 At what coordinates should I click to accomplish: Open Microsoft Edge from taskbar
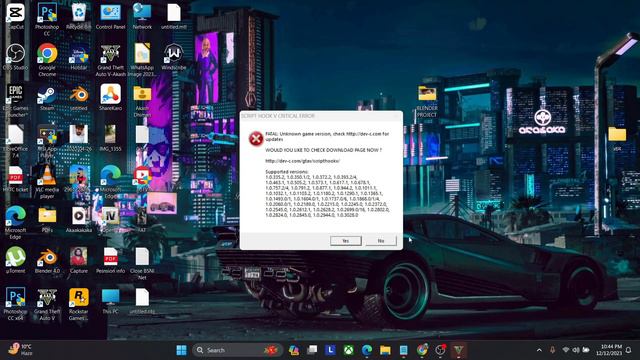click(x=367, y=350)
